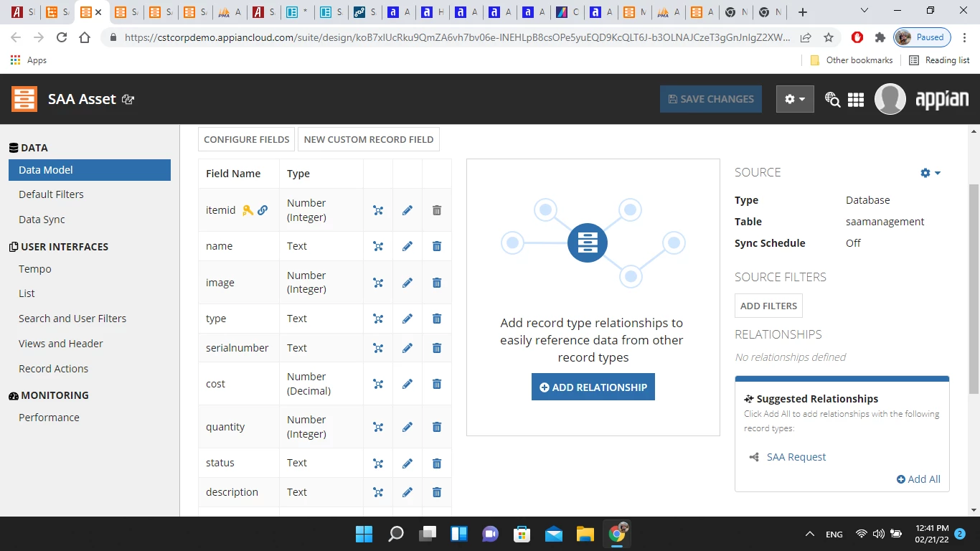Edit the status field

click(407, 463)
